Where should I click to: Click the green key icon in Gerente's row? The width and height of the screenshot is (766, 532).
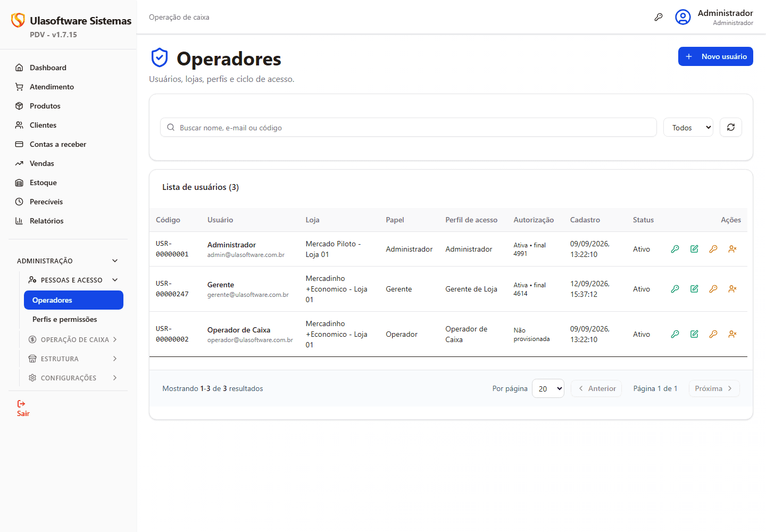(x=675, y=289)
